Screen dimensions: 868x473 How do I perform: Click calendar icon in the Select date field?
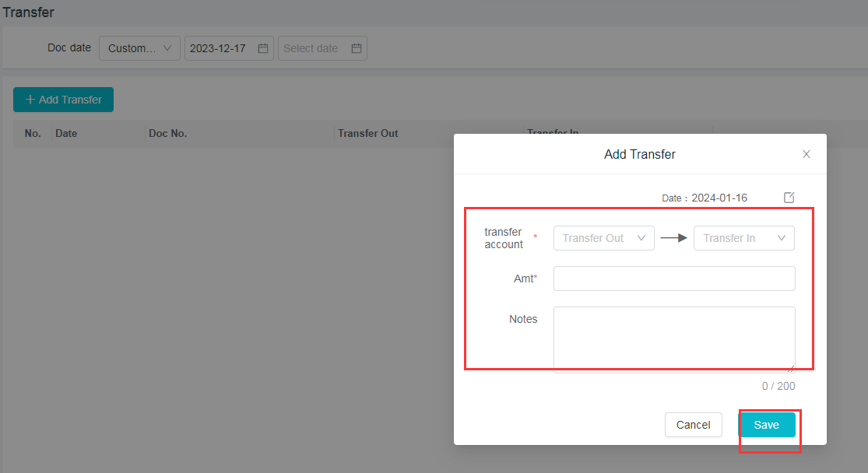pyautogui.click(x=357, y=48)
